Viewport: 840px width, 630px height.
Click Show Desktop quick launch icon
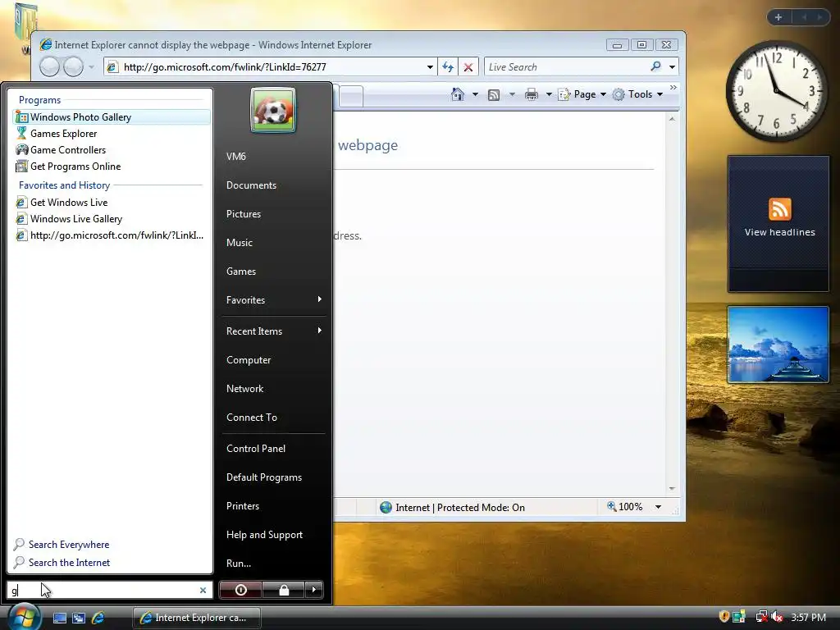59,618
